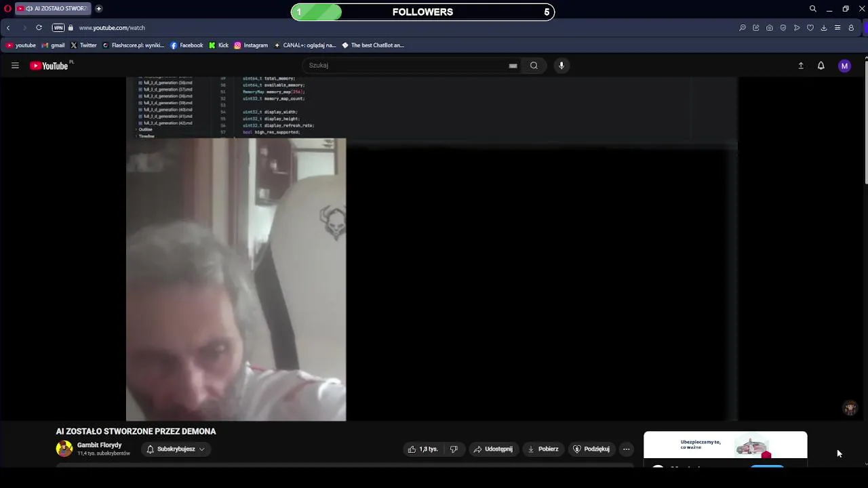Open Opera tab search magnifier
This screenshot has height=488, width=868.
coord(812,9)
